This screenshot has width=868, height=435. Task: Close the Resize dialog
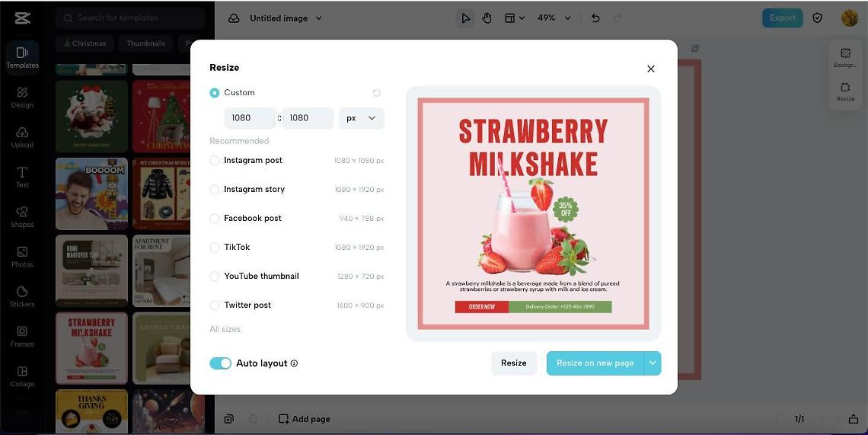(650, 69)
